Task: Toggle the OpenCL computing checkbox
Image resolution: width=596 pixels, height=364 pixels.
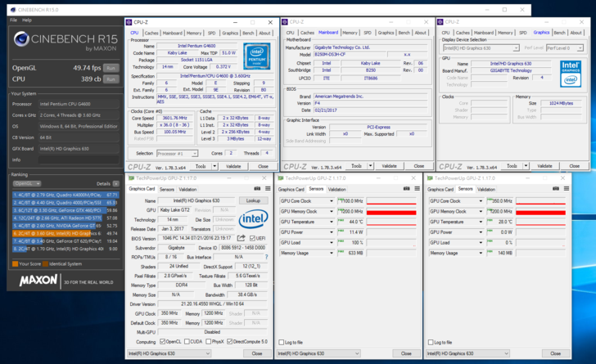Action: (162, 340)
